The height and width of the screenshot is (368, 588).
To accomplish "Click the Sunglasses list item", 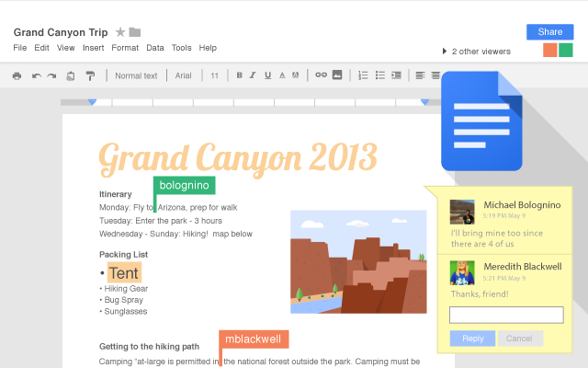I will click(126, 311).
